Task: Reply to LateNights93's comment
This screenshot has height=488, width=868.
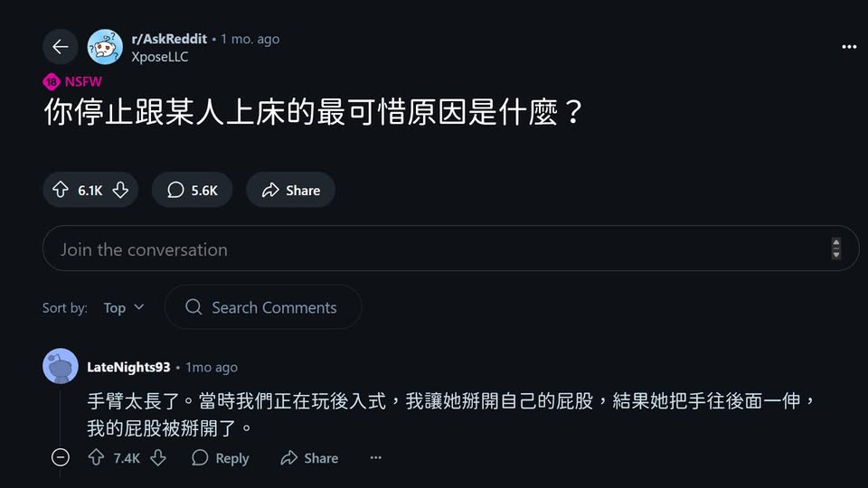Action: tap(221, 458)
